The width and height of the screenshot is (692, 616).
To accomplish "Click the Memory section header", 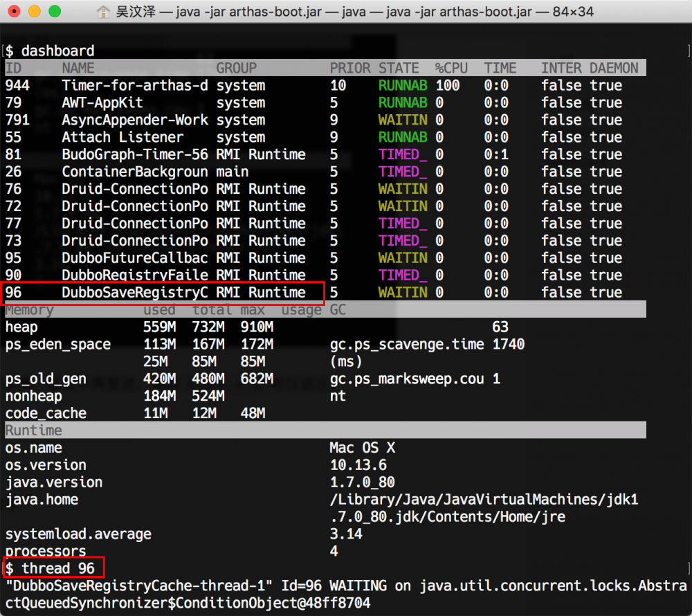I will coord(30,309).
